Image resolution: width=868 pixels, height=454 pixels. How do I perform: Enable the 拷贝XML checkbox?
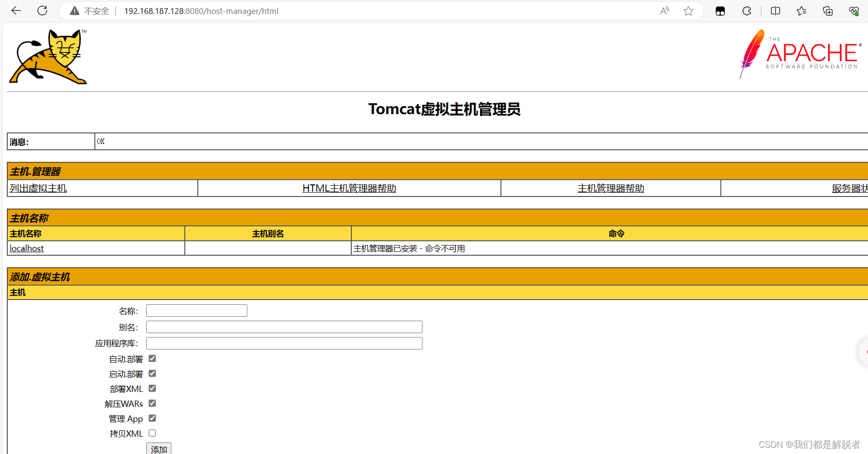[152, 433]
